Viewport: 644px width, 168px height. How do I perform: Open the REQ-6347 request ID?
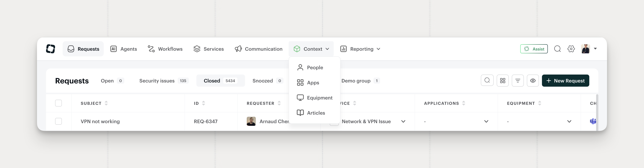point(206,121)
